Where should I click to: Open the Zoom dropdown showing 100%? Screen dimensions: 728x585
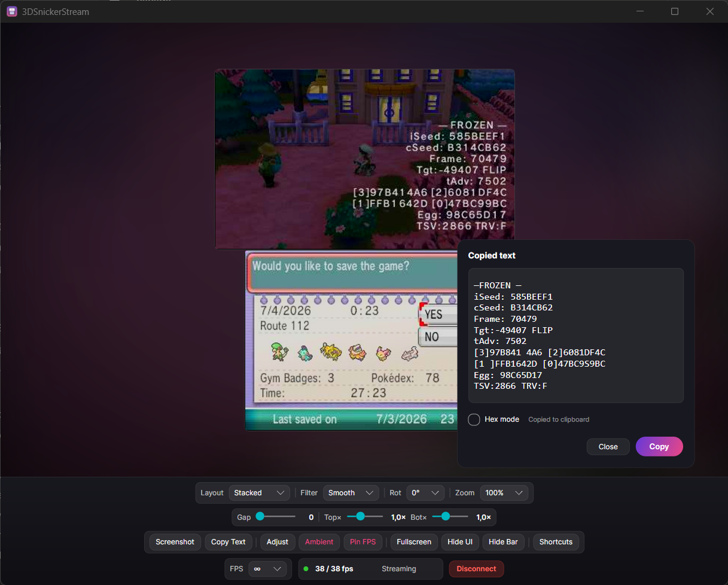(504, 493)
